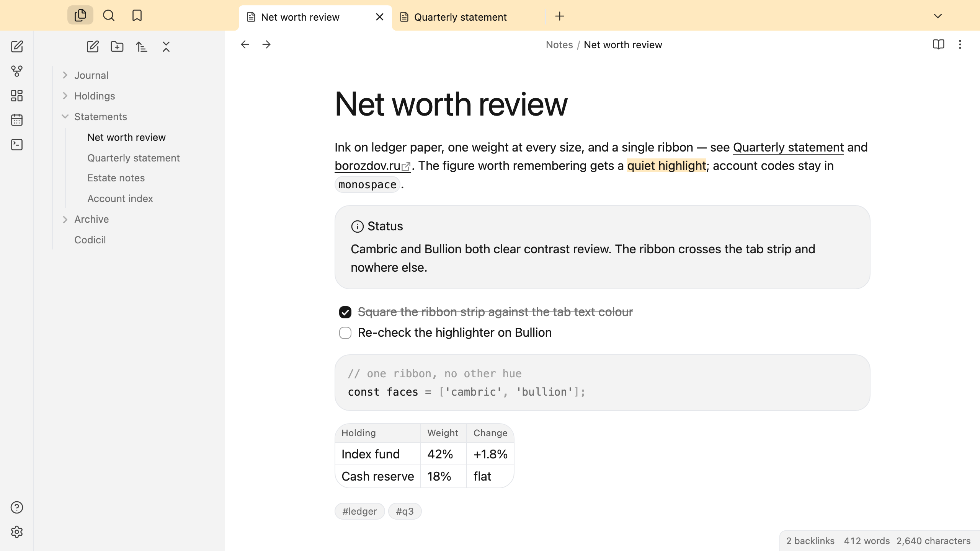The width and height of the screenshot is (980, 551).
Task: Collapse all folders in file explorer
Action: 166,47
